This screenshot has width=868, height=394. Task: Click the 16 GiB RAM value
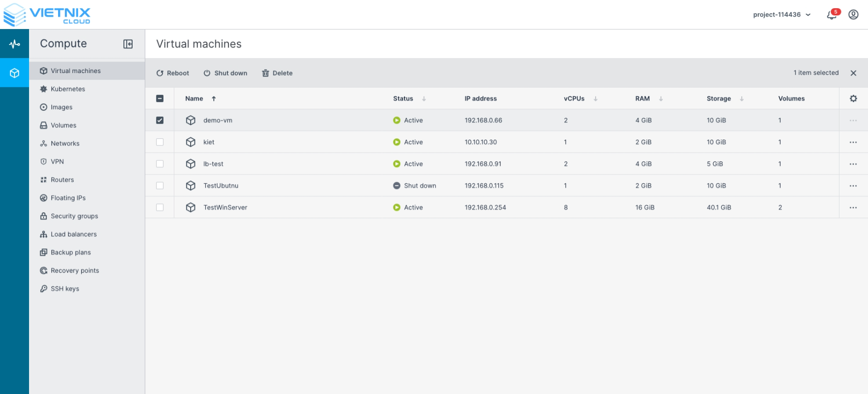point(645,207)
